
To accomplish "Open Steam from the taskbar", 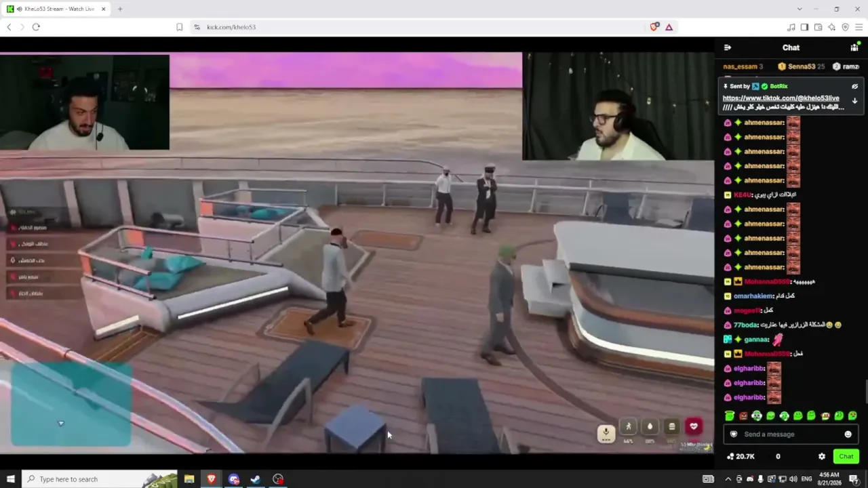I will [x=256, y=479].
